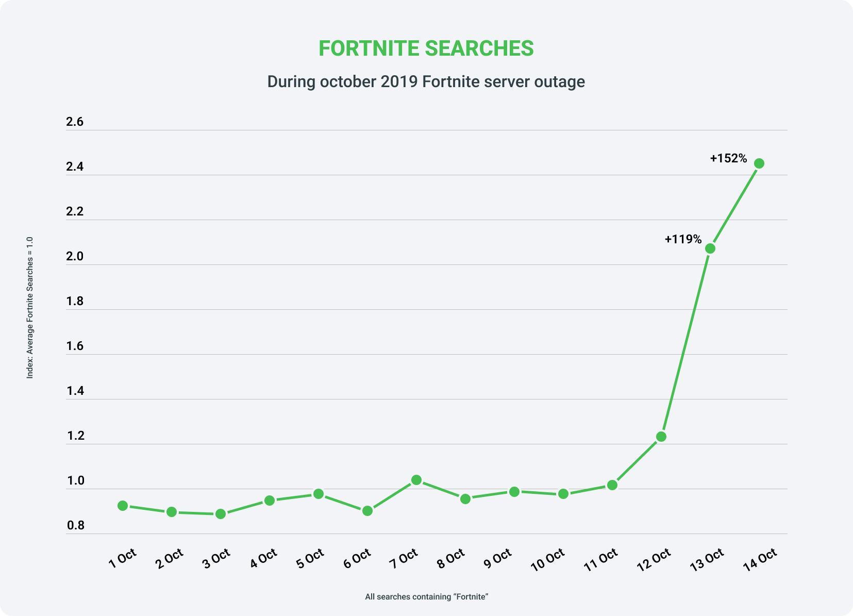
Task: Click the FORTNITE SEARCHES chart title
Action: (426, 48)
